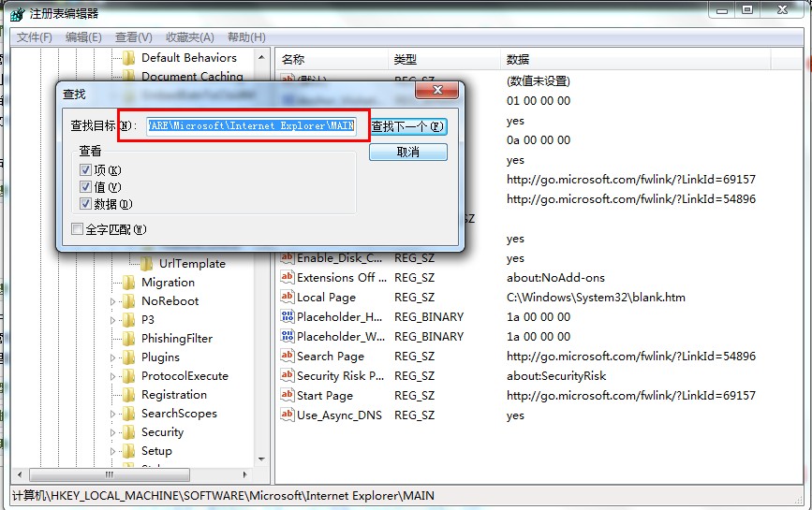Open the 帮助(H) menu

[x=246, y=37]
